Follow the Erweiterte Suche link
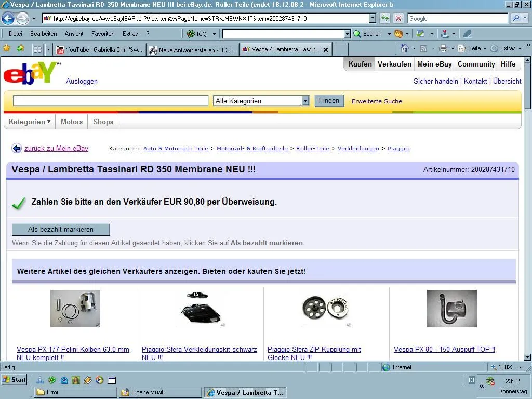 coord(377,101)
